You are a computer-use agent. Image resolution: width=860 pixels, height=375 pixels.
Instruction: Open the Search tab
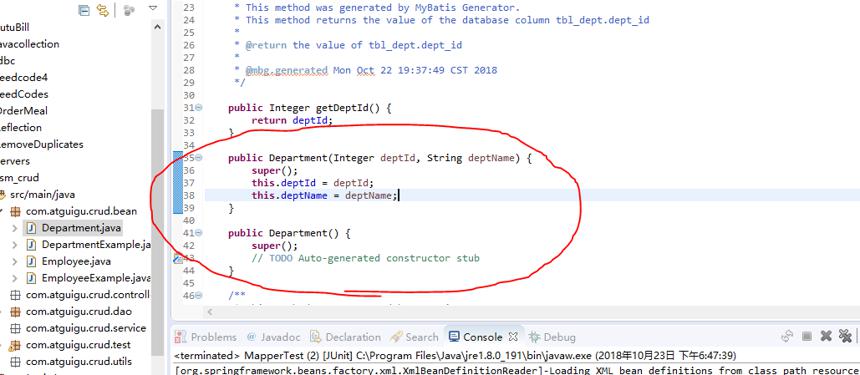pyautogui.click(x=414, y=337)
